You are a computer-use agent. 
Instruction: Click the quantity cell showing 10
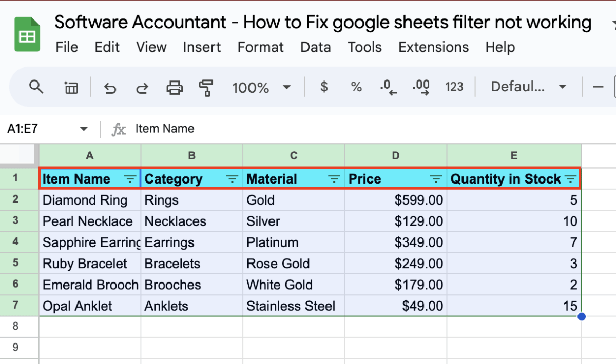(514, 221)
